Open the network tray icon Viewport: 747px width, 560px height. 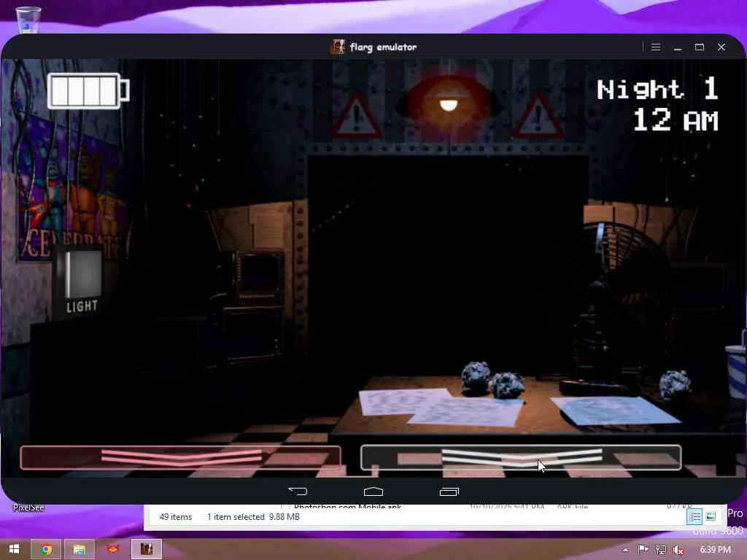(x=661, y=550)
